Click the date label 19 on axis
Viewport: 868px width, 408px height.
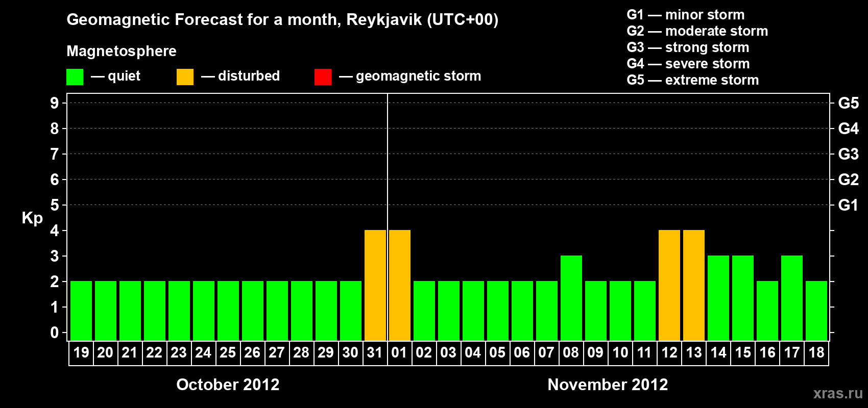[81, 352]
